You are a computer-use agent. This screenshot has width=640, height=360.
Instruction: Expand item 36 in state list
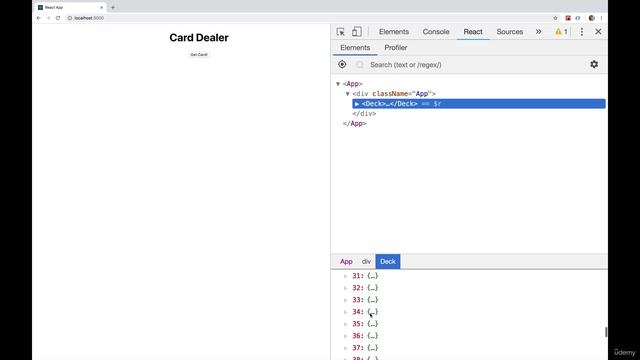tap(346, 336)
